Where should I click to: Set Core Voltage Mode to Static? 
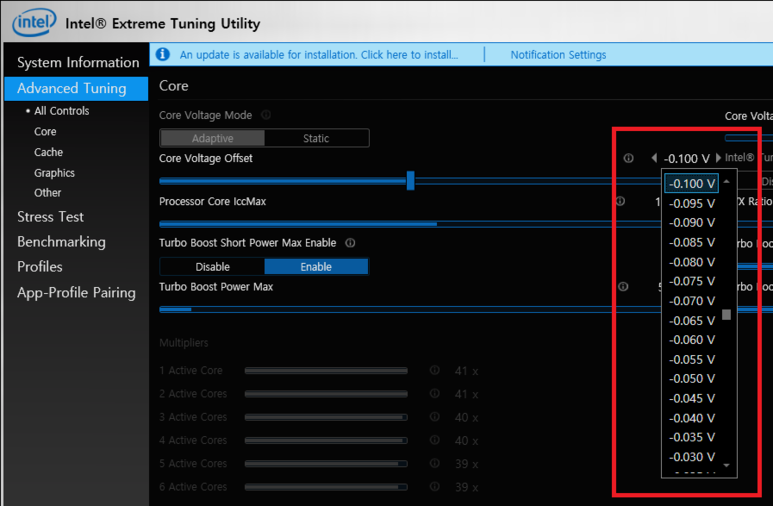point(316,138)
